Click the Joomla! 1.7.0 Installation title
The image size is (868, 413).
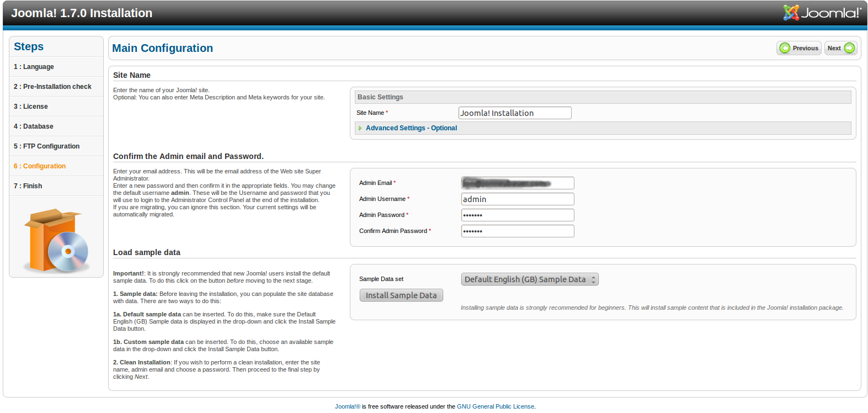pyautogui.click(x=82, y=13)
